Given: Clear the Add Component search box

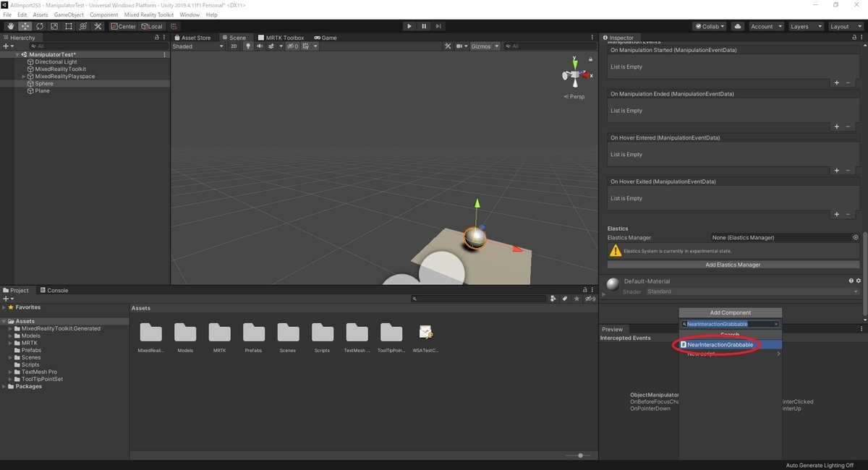Looking at the screenshot, I should coord(776,324).
